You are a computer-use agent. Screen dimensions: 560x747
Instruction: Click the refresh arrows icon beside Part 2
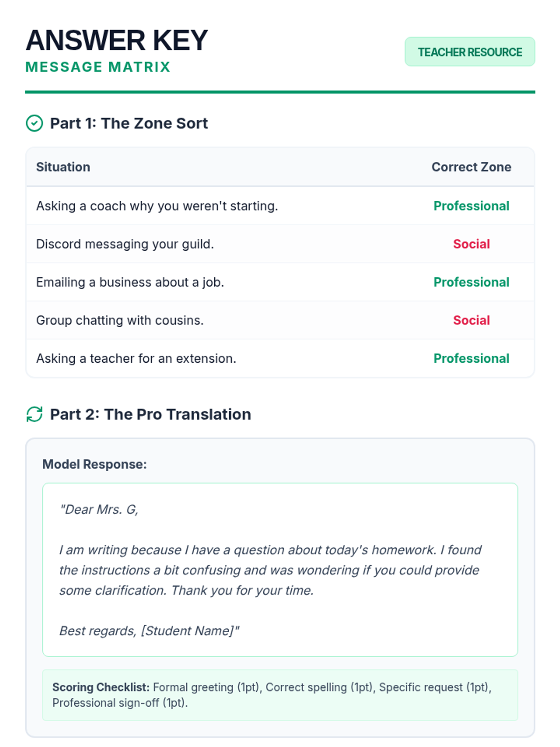tap(34, 414)
